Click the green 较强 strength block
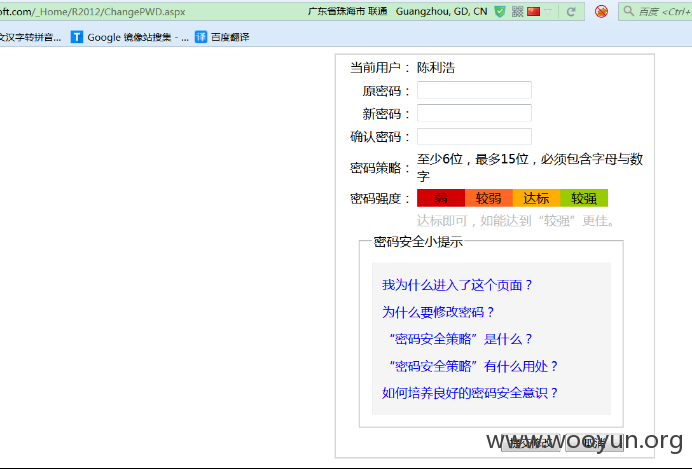The width and height of the screenshot is (692, 469). [584, 198]
